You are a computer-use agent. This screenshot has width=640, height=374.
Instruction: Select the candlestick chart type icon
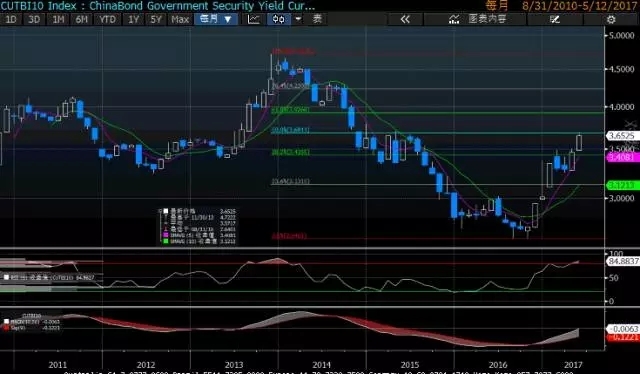tap(279, 19)
